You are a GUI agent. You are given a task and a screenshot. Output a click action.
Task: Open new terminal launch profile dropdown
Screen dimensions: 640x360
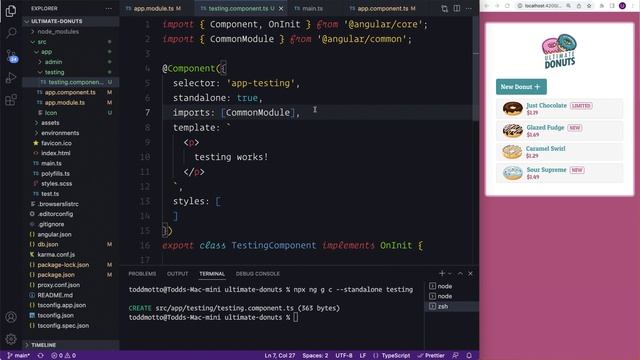450,274
